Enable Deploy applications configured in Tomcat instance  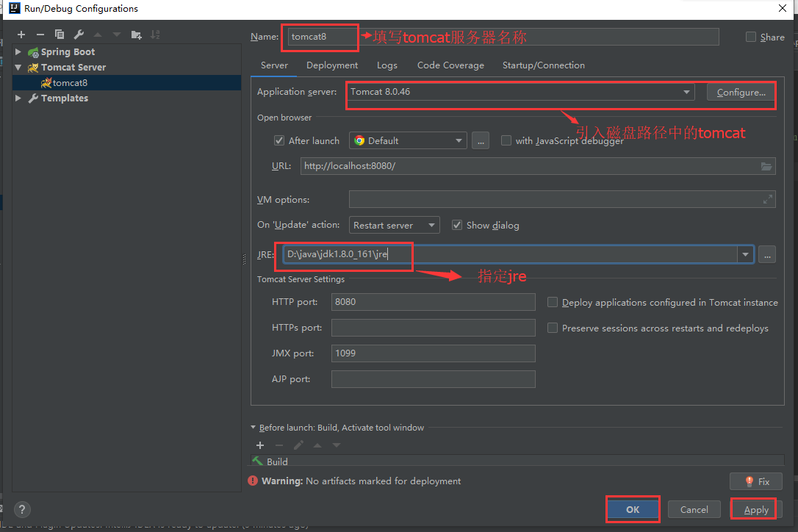pos(552,303)
